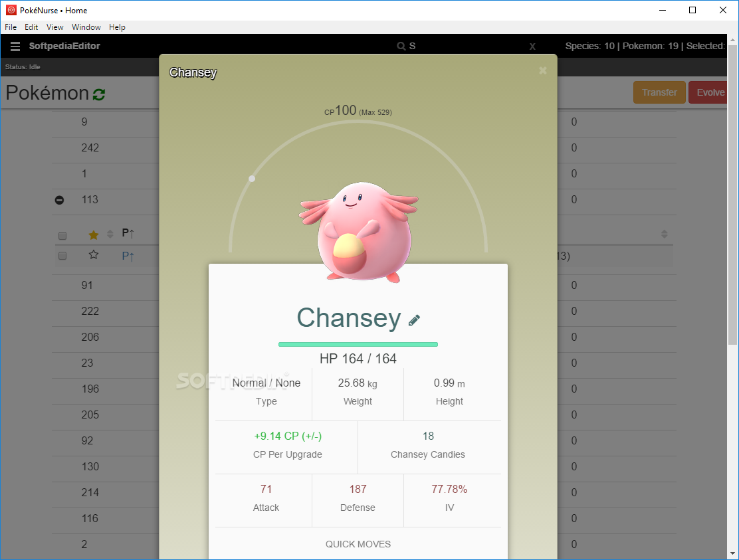Screen dimensions: 739x560
Task: Click the Defense value 187
Action: coord(358,490)
